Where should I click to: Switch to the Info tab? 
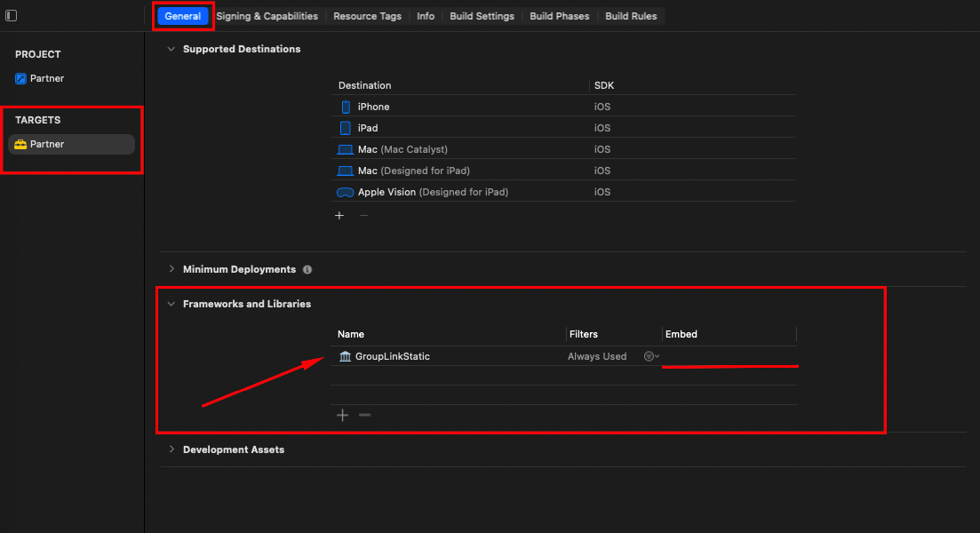tap(426, 16)
